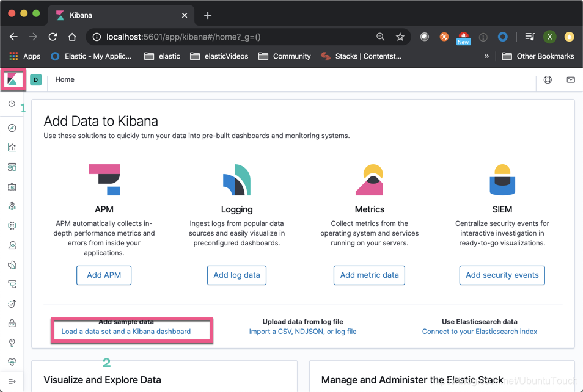Open Dashboard icon in sidebar

point(12,167)
